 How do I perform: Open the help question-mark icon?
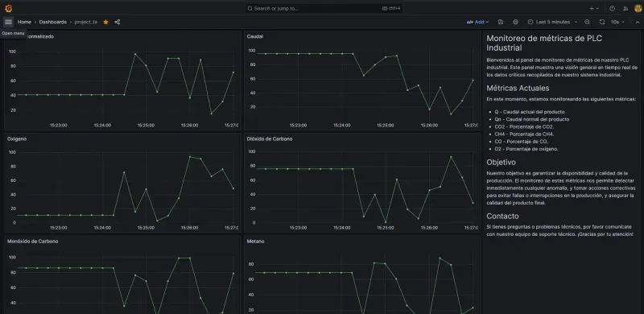[x=612, y=8]
